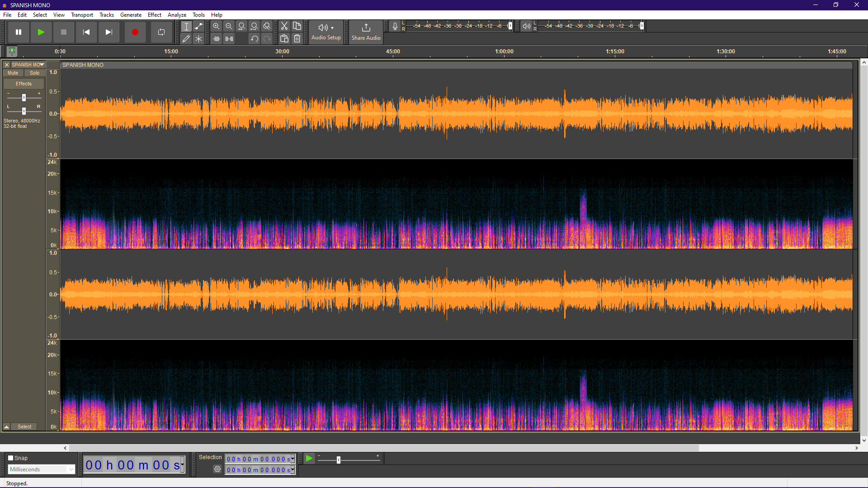Click the playback level slider handle
868x488 pixels.
coord(642,26)
